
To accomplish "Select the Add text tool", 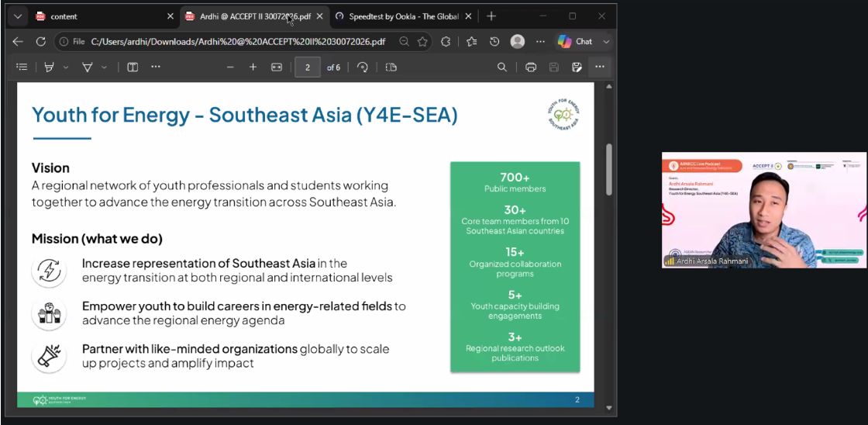I will pos(133,67).
